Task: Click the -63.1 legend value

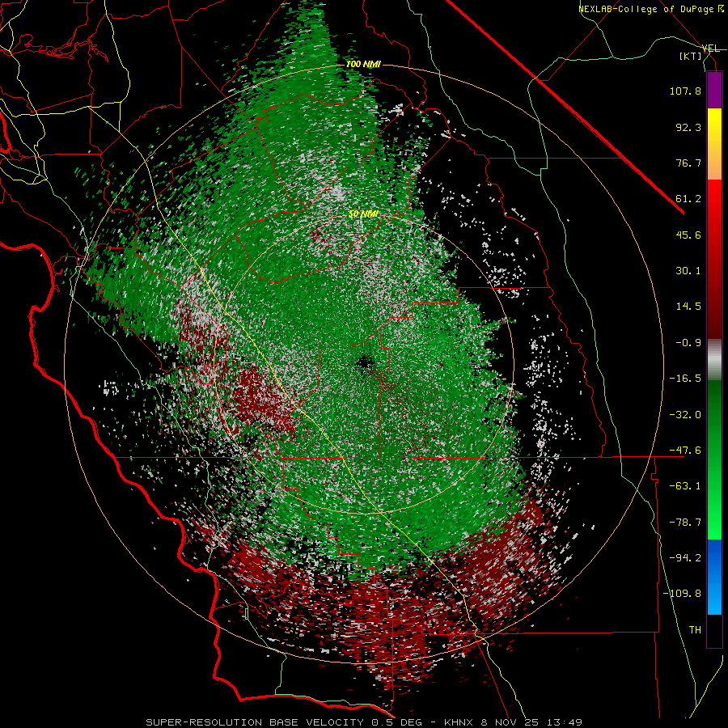Action: click(685, 486)
